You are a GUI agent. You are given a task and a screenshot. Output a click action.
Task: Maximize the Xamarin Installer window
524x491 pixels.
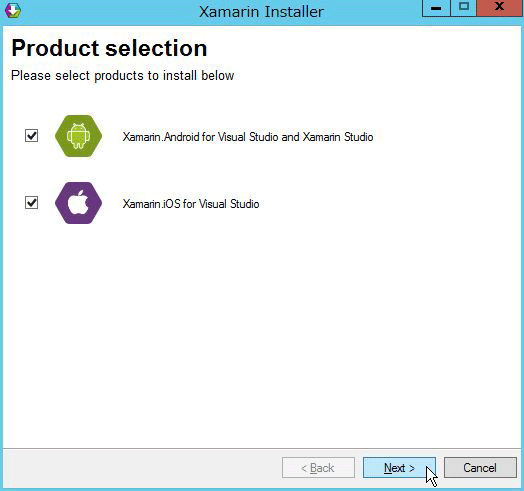464,8
